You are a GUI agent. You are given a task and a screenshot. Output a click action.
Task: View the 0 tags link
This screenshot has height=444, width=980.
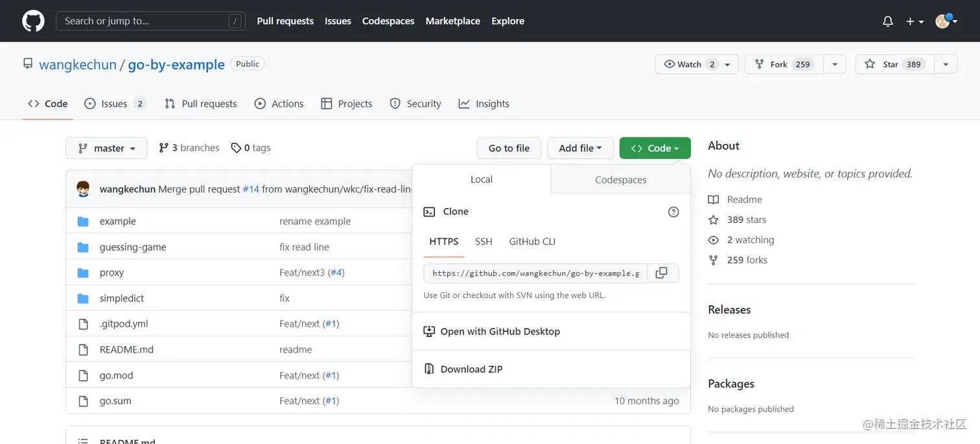tap(251, 148)
